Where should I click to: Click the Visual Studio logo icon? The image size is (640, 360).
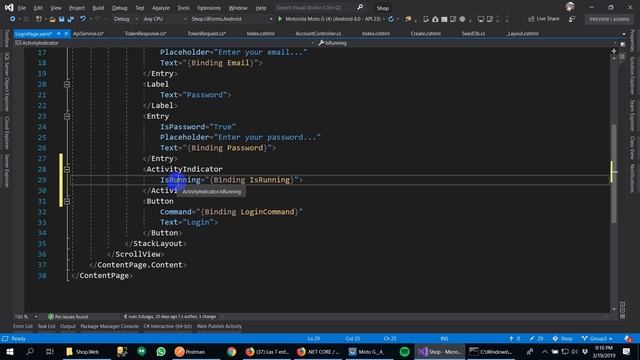pyautogui.click(x=9, y=7)
